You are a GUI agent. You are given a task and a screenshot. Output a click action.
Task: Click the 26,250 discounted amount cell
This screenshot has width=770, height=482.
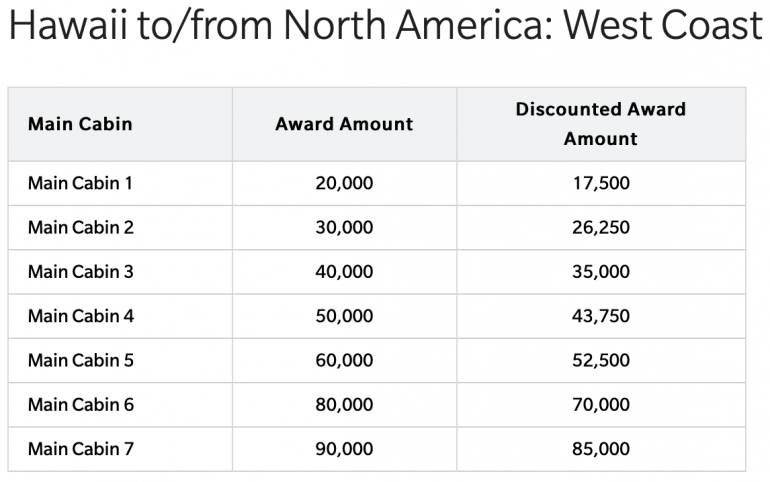(x=601, y=228)
